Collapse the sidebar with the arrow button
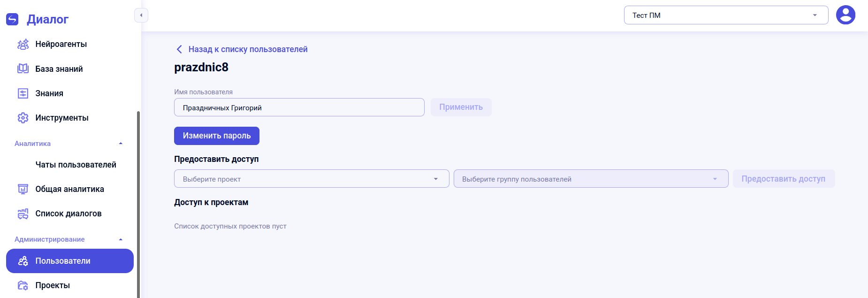 click(x=141, y=15)
